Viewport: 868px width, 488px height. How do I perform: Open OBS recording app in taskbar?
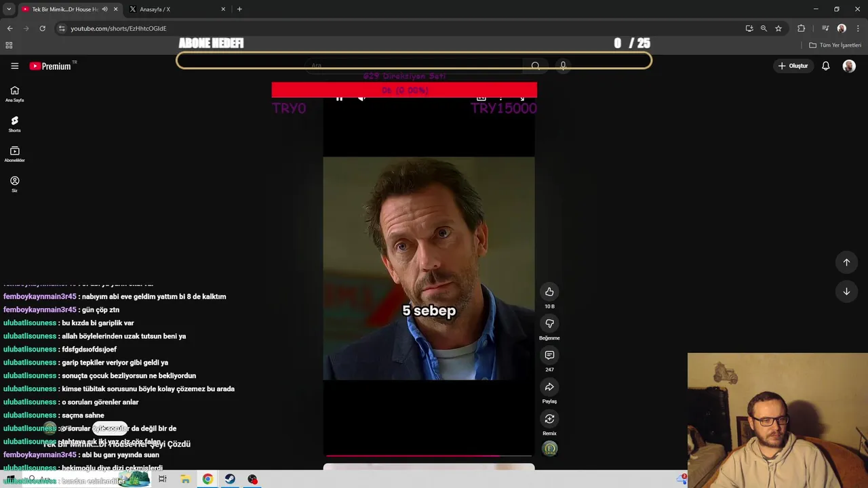point(252,479)
